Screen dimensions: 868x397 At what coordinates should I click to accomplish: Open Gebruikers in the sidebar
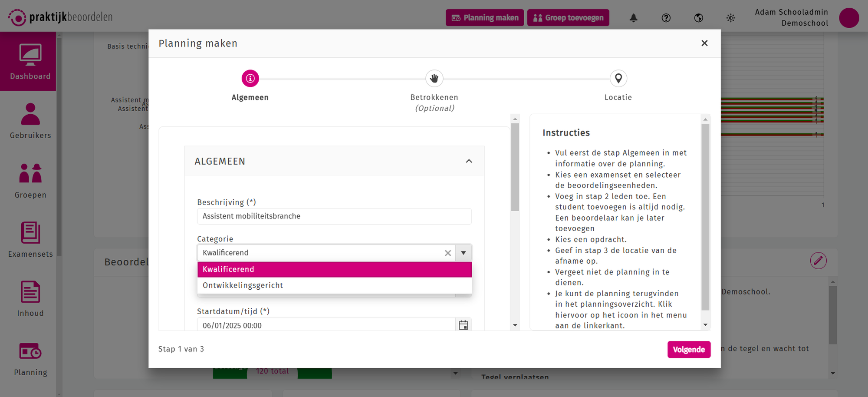click(30, 121)
